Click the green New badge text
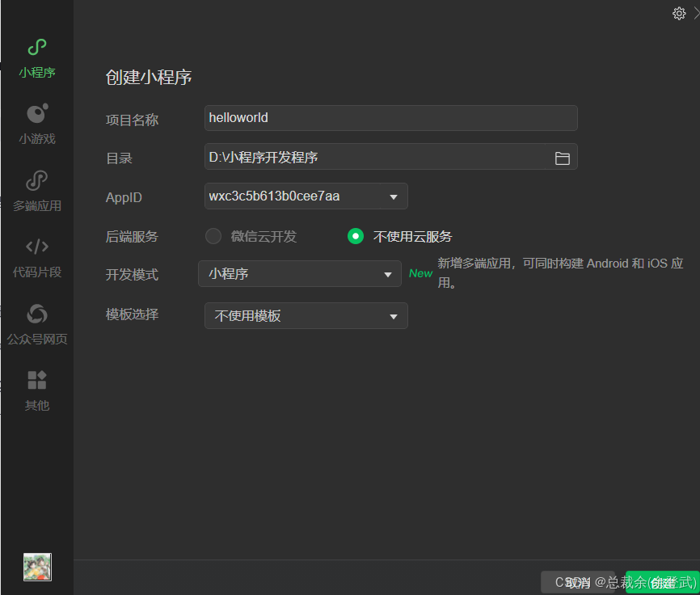Image resolution: width=700 pixels, height=595 pixels. click(x=420, y=273)
